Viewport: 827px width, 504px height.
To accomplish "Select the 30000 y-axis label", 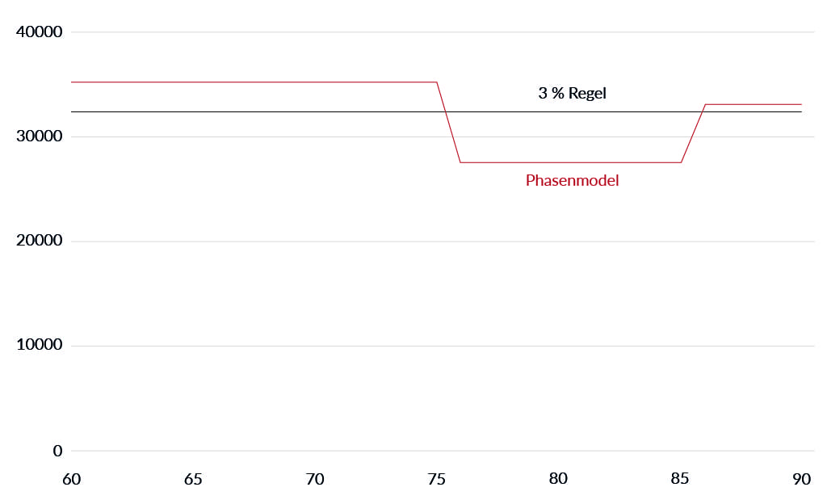I will point(39,136).
